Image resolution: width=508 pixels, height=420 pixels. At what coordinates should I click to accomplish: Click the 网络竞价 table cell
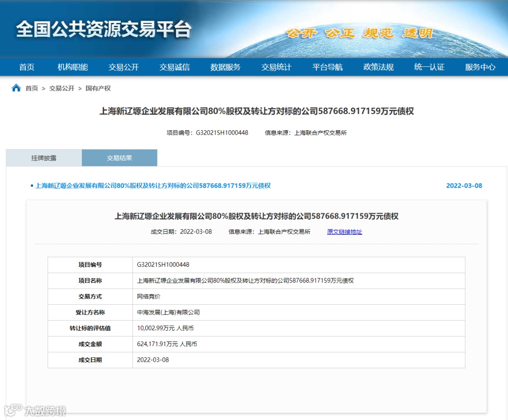149,296
